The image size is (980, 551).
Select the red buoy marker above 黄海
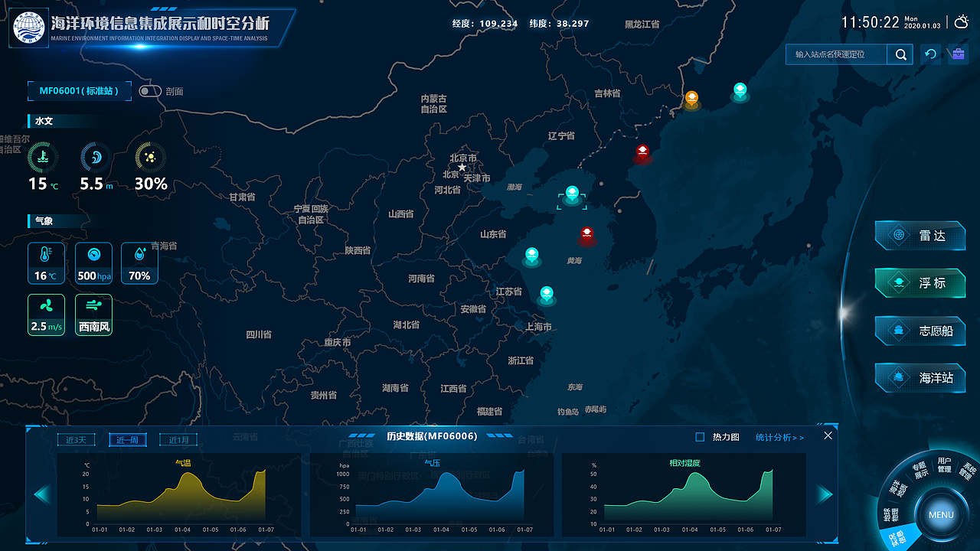(x=586, y=235)
